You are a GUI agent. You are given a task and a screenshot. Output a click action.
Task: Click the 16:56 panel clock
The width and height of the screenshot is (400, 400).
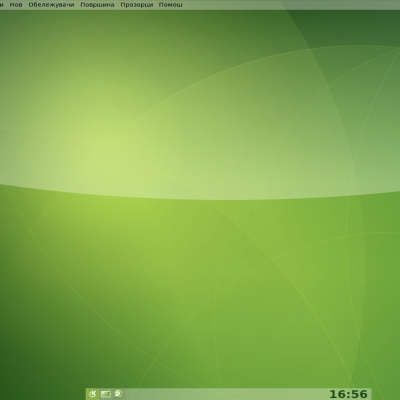coord(348,394)
